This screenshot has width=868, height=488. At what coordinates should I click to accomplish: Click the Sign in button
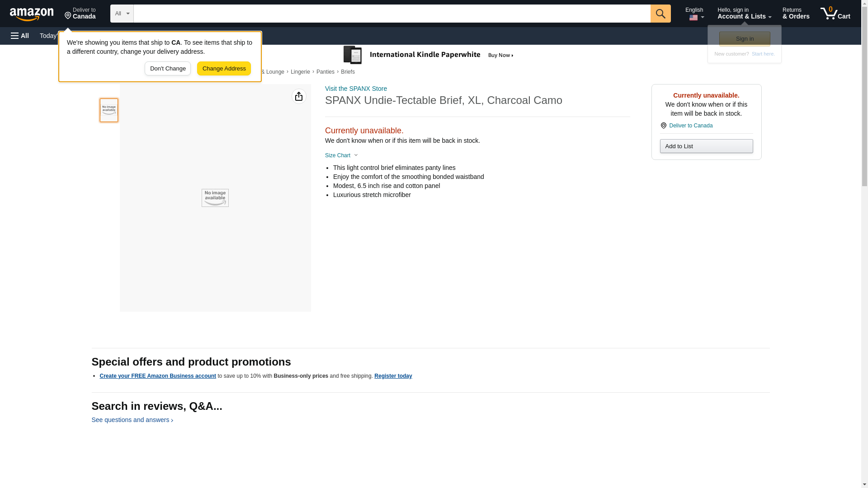tap(744, 39)
